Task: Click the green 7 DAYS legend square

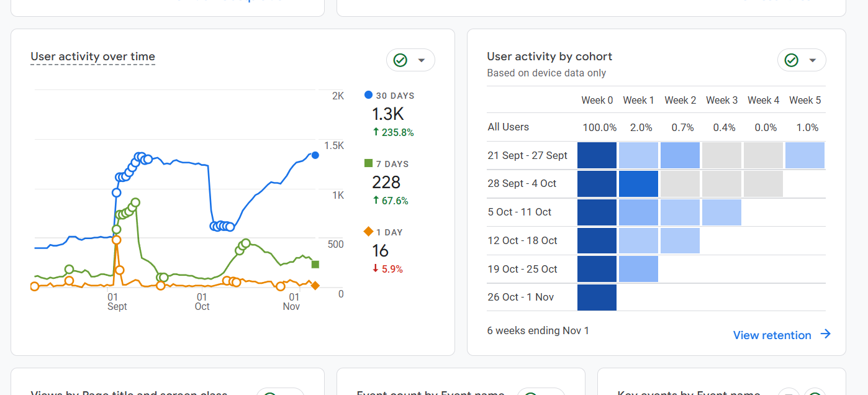Action: 368,163
